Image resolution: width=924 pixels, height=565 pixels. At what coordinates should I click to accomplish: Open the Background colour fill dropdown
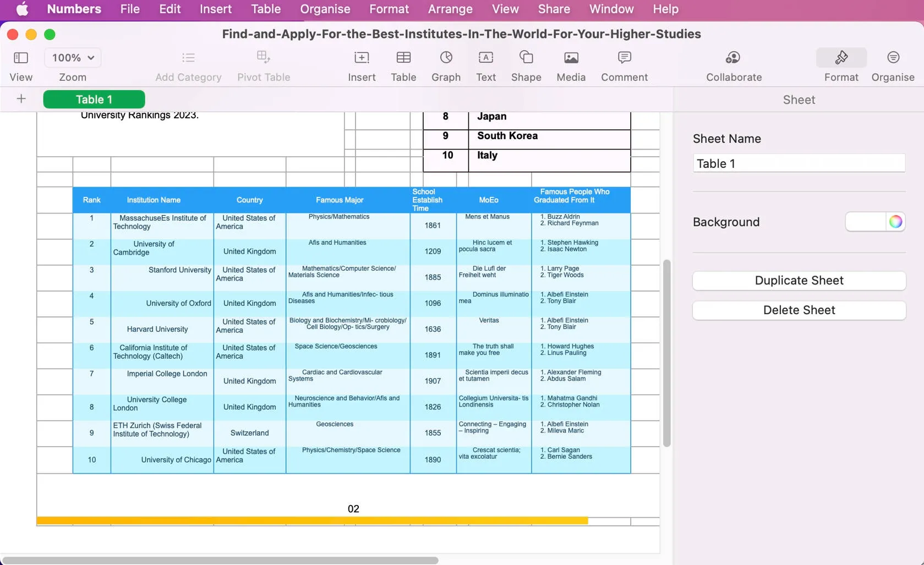click(x=866, y=222)
